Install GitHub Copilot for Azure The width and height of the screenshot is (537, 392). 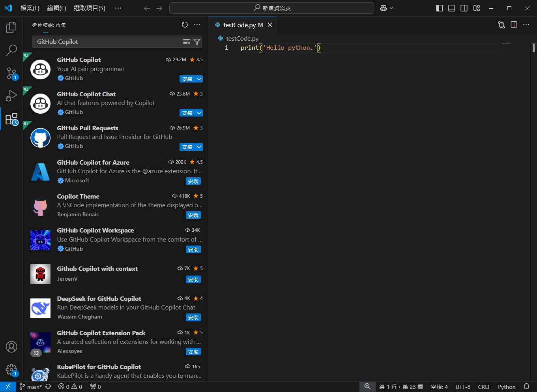coord(193,181)
